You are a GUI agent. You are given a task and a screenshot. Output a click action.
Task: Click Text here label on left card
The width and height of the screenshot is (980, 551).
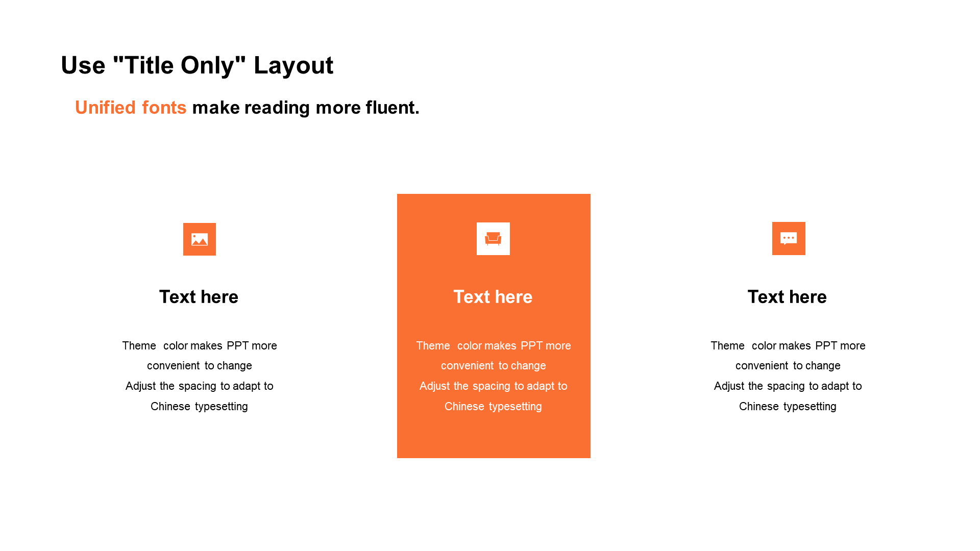199,296
